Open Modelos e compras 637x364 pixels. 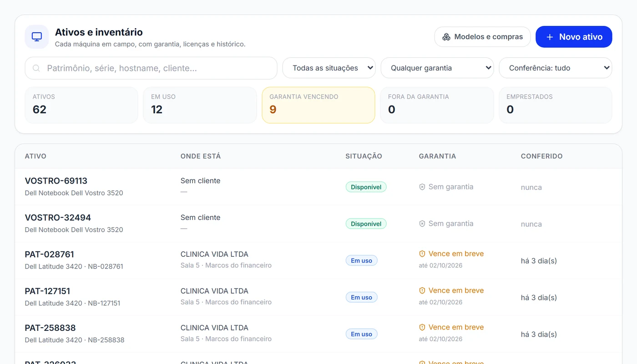point(483,37)
